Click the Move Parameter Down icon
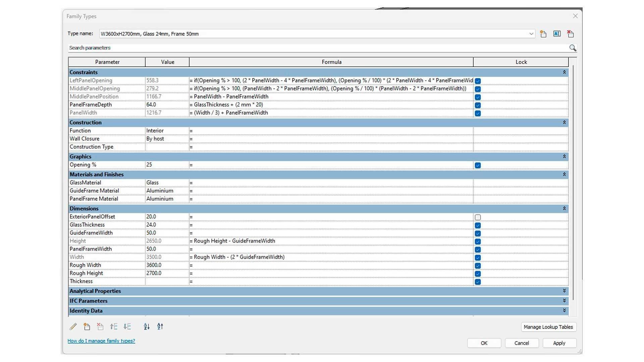This screenshot has height=362, width=644. [x=127, y=326]
